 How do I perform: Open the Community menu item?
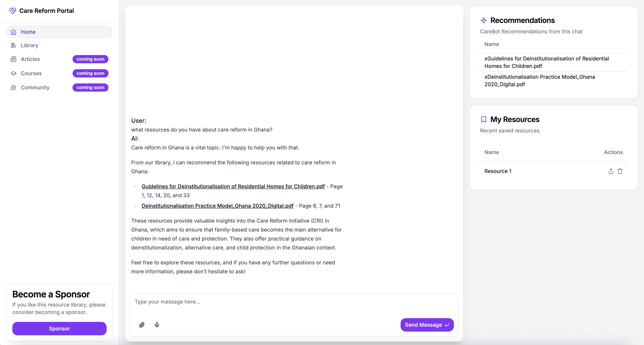pyautogui.click(x=35, y=88)
